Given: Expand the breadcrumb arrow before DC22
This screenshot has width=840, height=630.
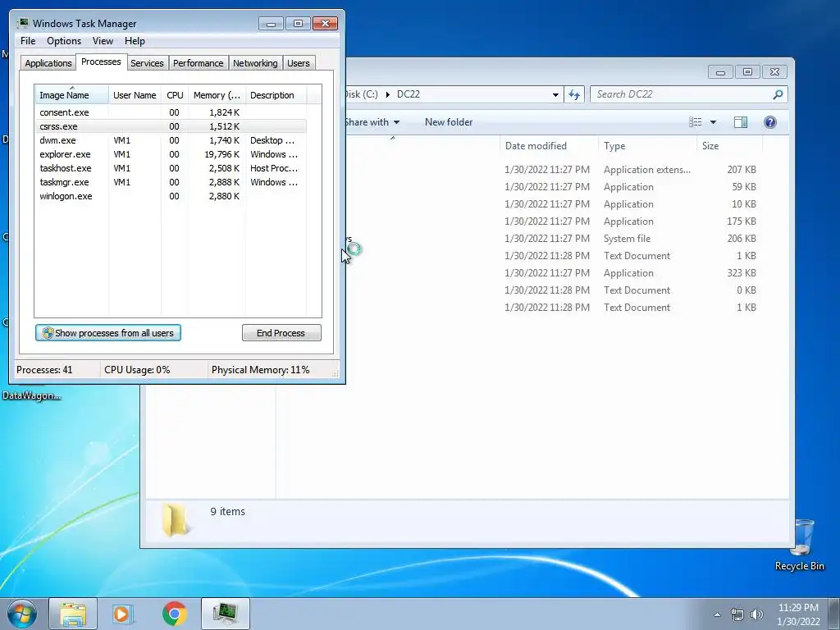Looking at the screenshot, I should click(x=388, y=95).
